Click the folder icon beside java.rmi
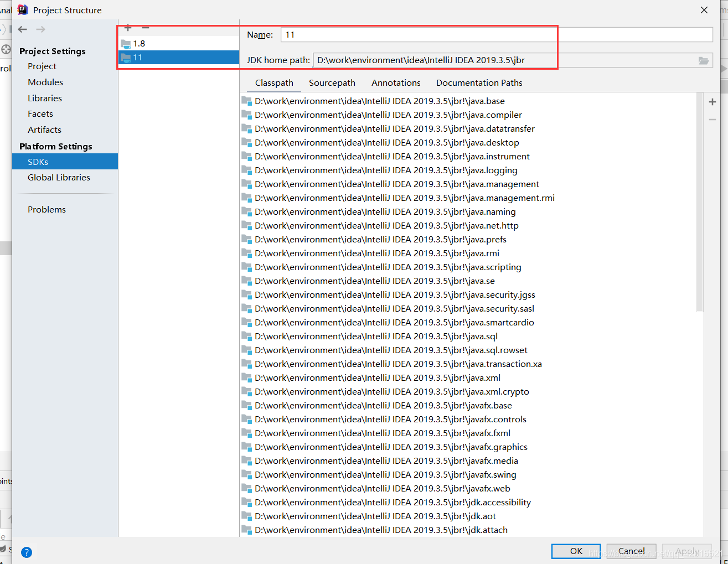 click(x=247, y=252)
